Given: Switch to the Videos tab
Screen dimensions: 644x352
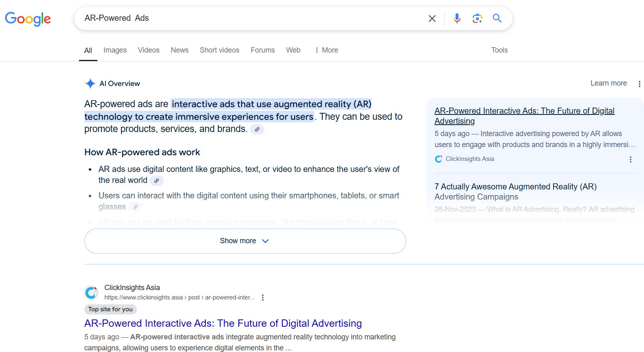Looking at the screenshot, I should tap(149, 50).
